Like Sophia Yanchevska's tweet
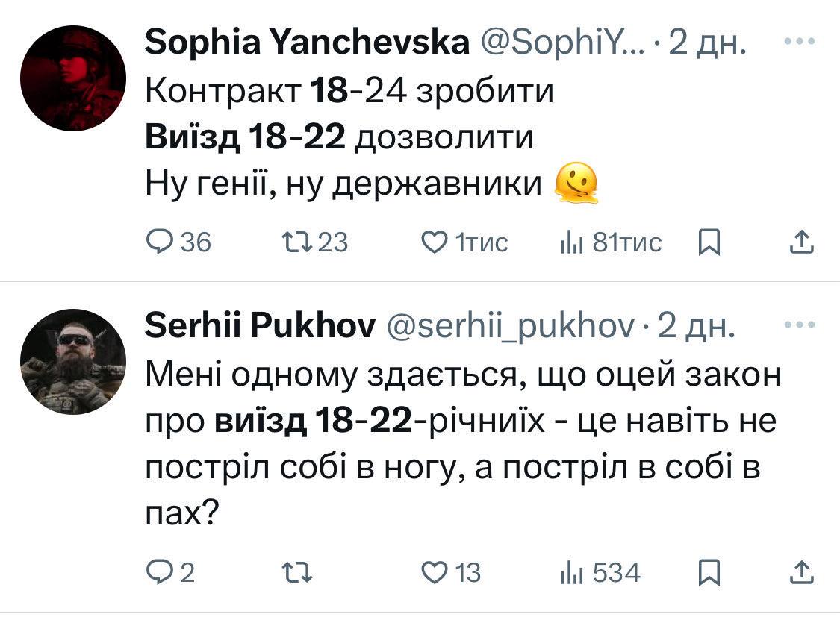Screen dimensions: 840x617 pyautogui.click(x=434, y=242)
